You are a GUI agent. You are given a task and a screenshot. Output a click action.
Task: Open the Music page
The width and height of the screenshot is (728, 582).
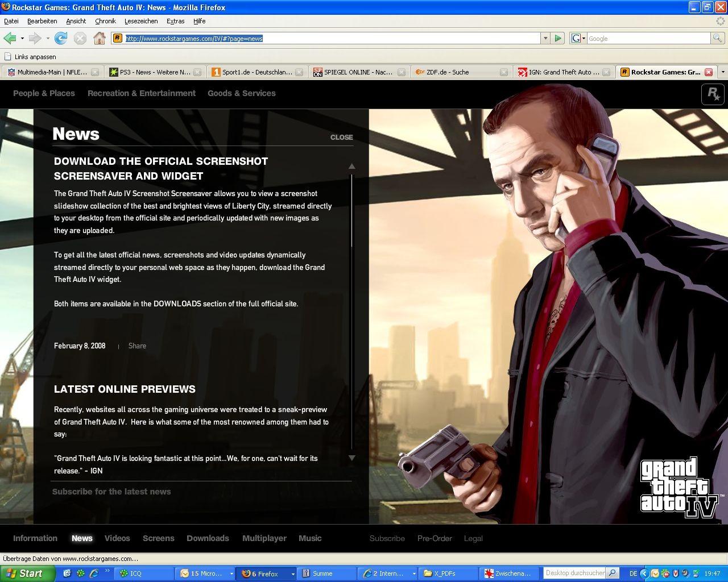[x=310, y=538]
